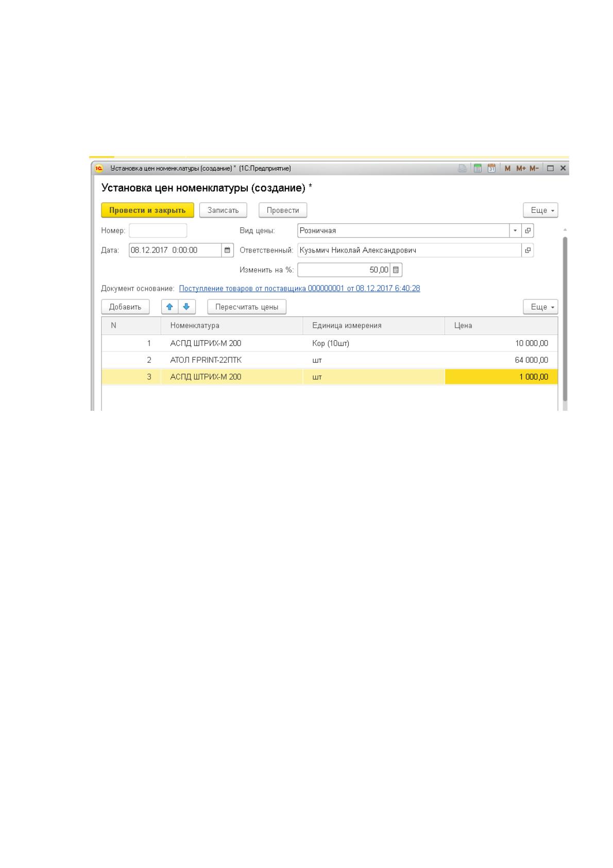Image resolution: width=613 pixels, height=868 pixels.
Task: Open Поступление товаров от поставщика link
Action: click(299, 288)
